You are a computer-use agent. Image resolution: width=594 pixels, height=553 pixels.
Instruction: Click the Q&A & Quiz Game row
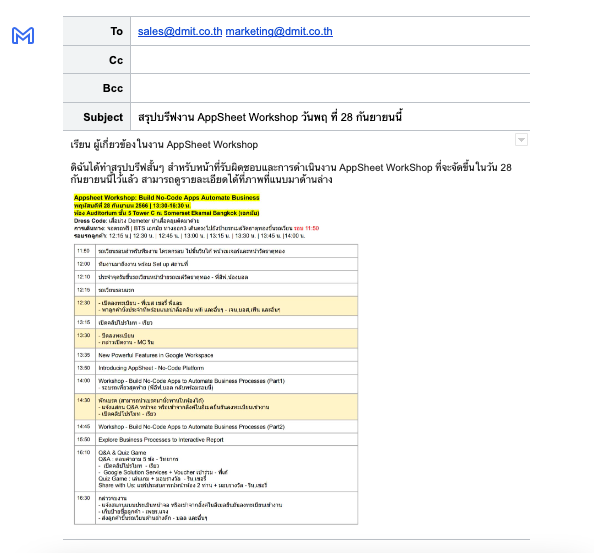coord(216,469)
